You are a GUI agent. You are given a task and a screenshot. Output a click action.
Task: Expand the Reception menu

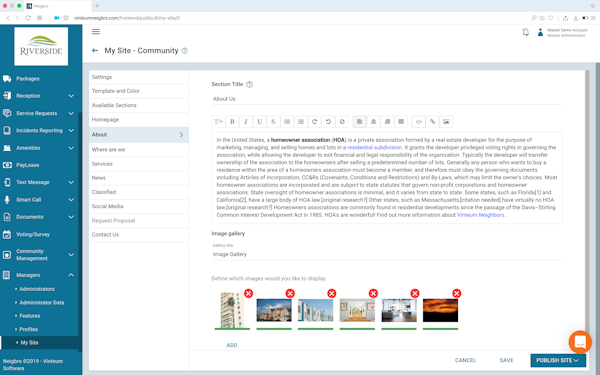(71, 96)
